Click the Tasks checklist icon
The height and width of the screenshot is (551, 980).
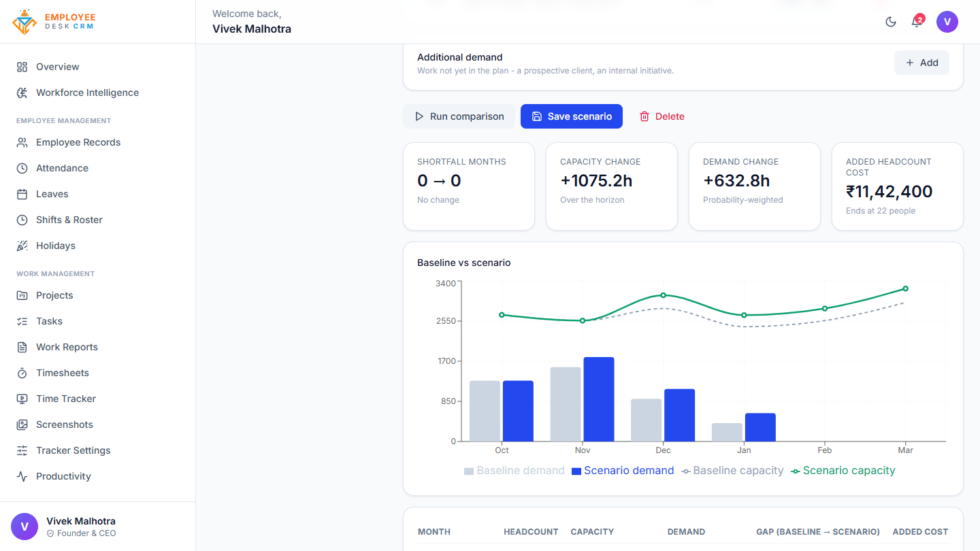tap(22, 321)
